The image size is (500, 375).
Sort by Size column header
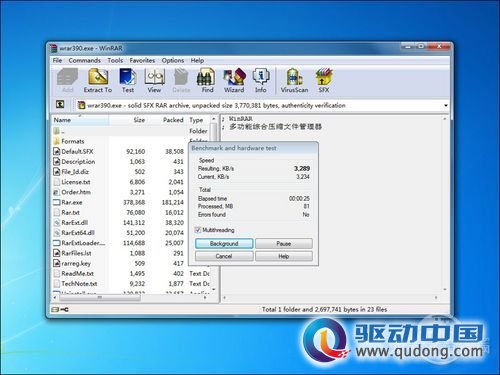pyautogui.click(x=128, y=120)
